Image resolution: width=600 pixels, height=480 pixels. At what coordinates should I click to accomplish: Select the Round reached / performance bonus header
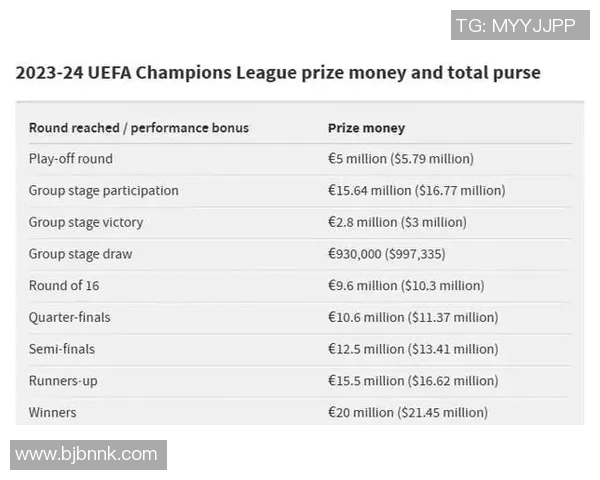point(139,128)
